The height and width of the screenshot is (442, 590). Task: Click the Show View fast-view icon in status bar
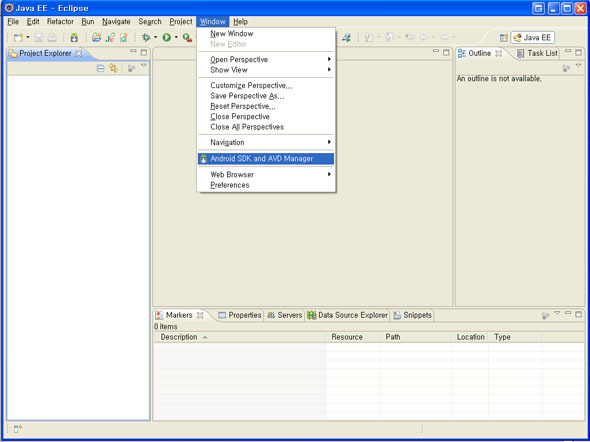point(18,428)
